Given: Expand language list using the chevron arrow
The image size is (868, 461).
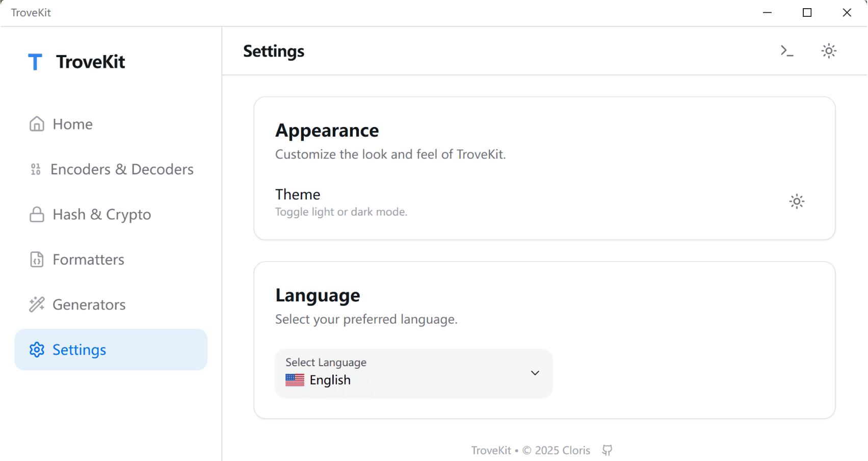Looking at the screenshot, I should 535,373.
